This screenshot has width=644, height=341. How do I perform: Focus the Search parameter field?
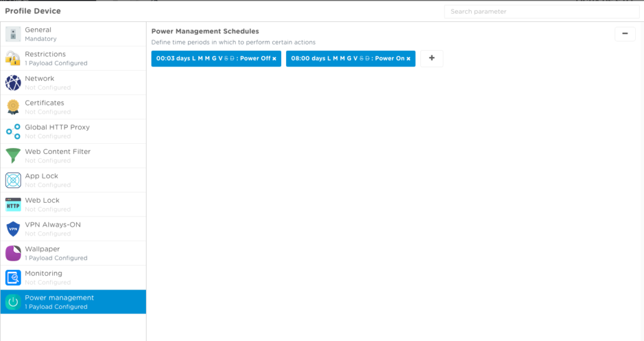(541, 11)
